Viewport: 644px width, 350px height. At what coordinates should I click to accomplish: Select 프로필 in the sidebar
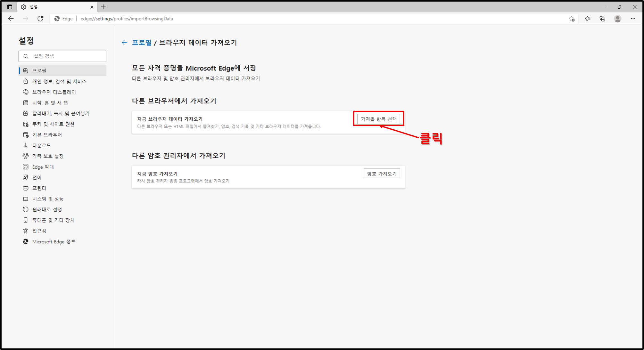tap(62, 70)
